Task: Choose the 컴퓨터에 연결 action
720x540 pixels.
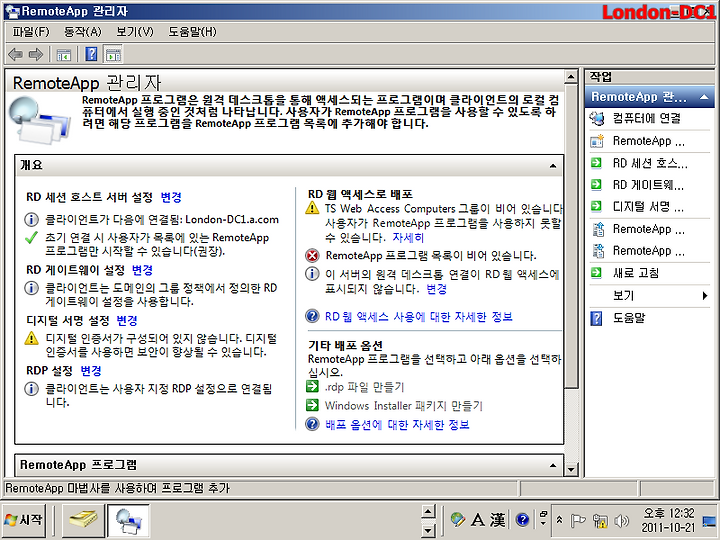Action: [647, 118]
